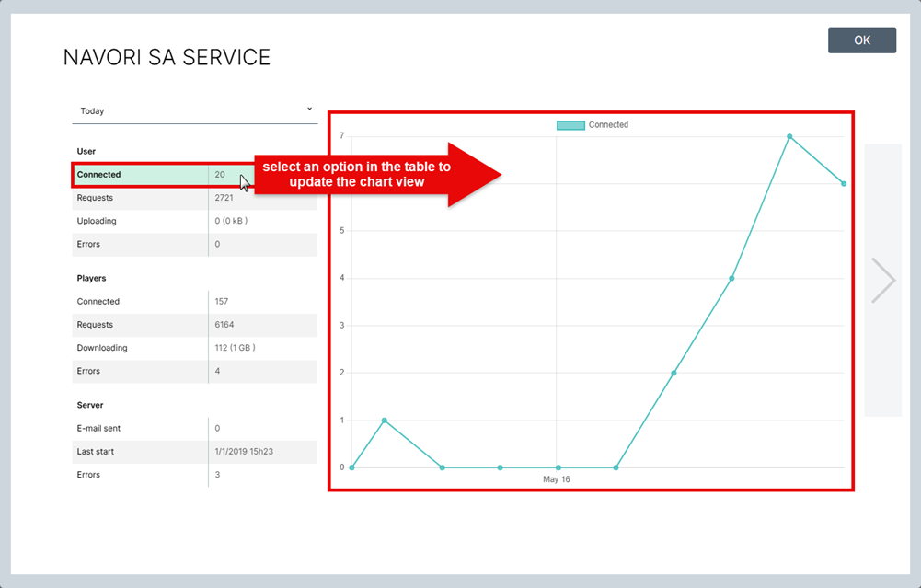Select the Connected row under Players
Image resolution: width=921 pixels, height=588 pixels.
click(x=194, y=302)
